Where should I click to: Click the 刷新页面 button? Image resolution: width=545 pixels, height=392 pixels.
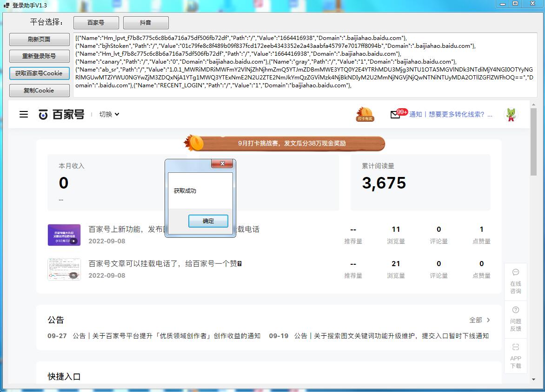click(x=39, y=39)
